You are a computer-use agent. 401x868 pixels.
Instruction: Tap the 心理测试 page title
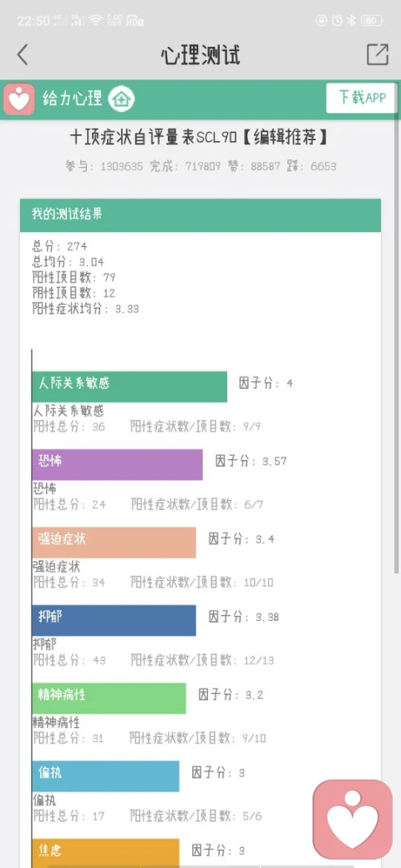(200, 55)
